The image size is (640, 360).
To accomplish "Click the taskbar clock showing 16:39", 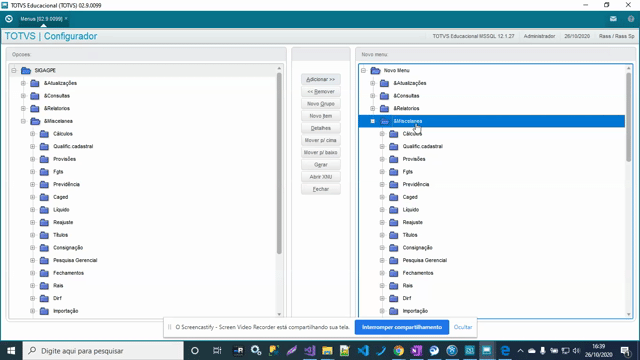I will (x=598, y=351).
